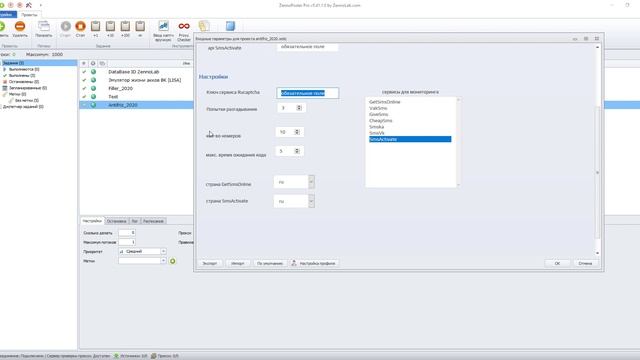The height and width of the screenshot is (360, 640).
Task: Click the red Удалить (delete) project icon
Action: pos(20,27)
